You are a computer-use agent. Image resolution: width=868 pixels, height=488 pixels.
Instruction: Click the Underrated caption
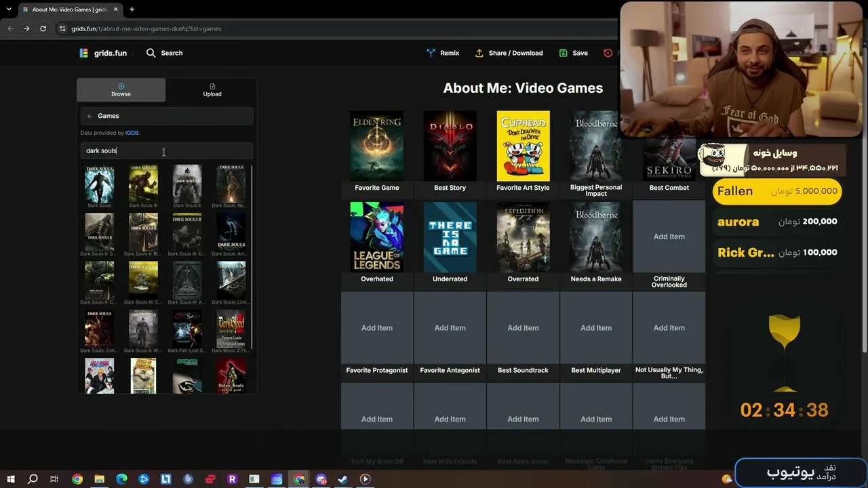450,279
